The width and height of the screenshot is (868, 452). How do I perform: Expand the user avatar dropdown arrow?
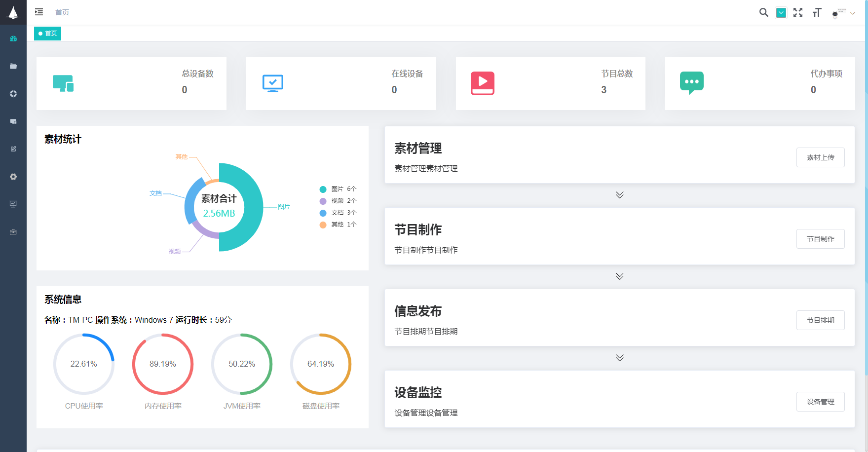tap(853, 13)
